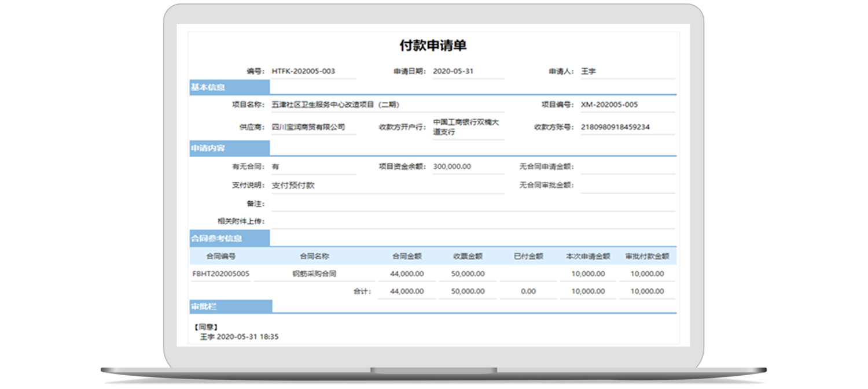Click the 项目名称 field value
The image size is (868, 389).
pos(387,105)
